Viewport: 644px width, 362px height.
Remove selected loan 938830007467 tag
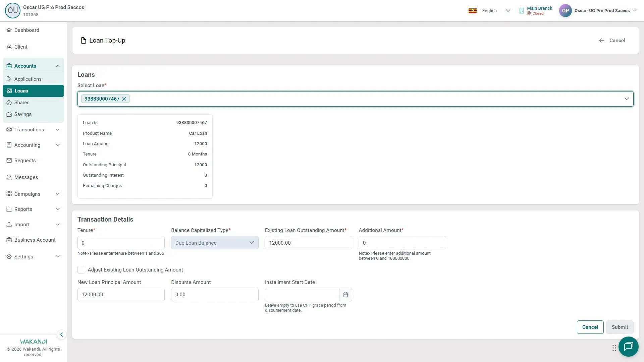(124, 99)
